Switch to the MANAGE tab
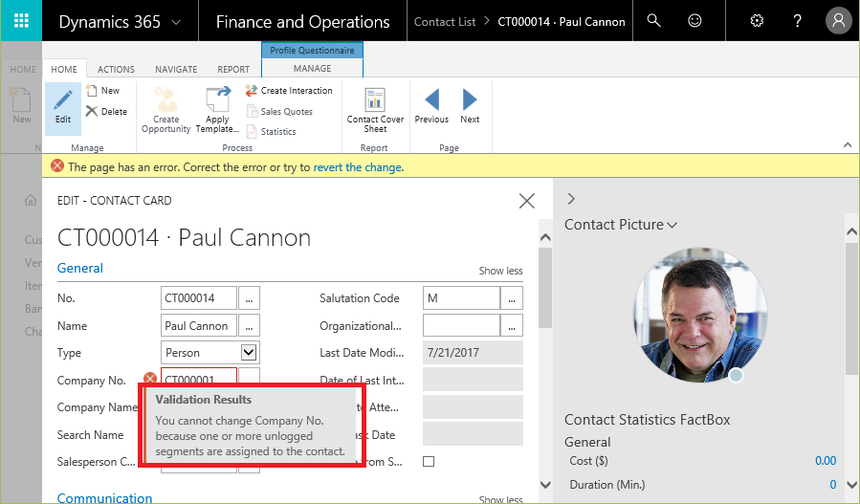 pos(312,68)
